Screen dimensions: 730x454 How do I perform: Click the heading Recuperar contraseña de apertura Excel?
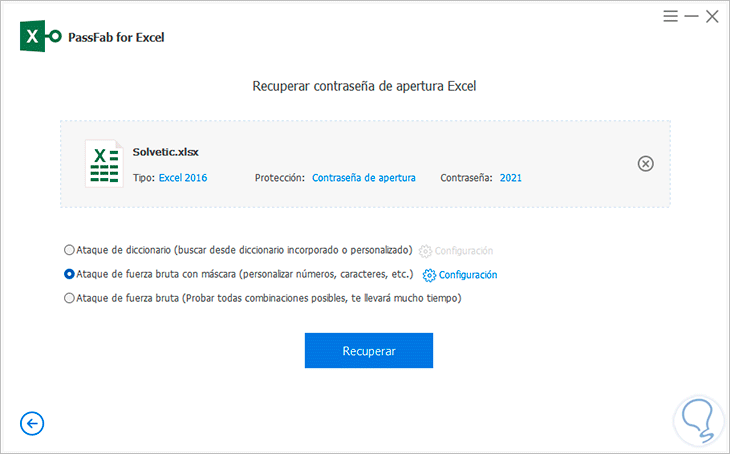pyautogui.click(x=364, y=86)
